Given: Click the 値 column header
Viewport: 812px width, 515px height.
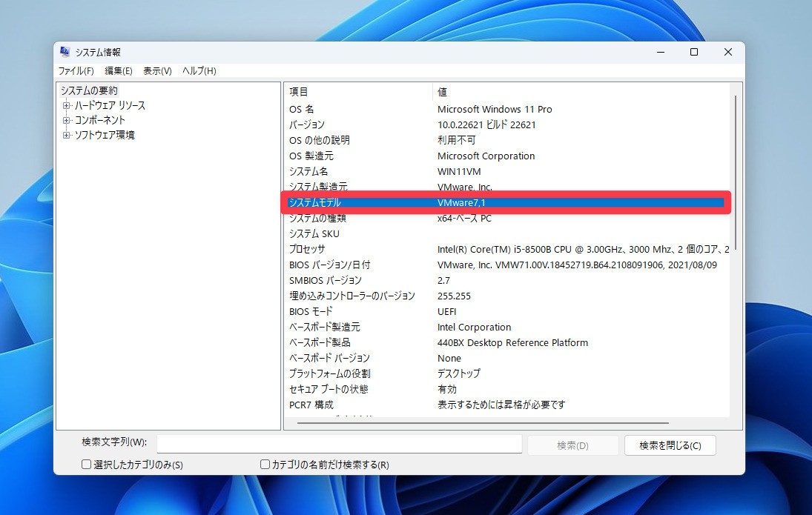Looking at the screenshot, I should pos(581,92).
